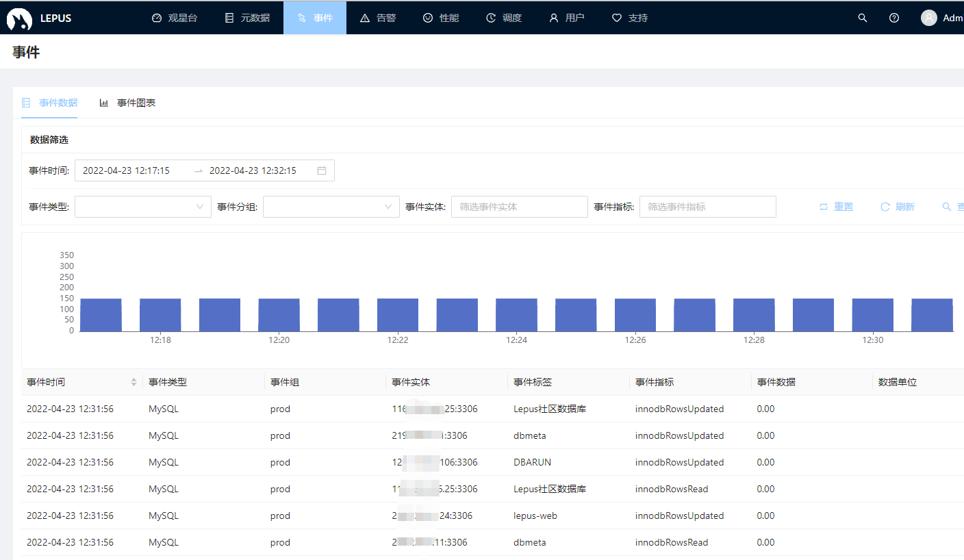This screenshot has width=964, height=560.
Task: Click the 数据单位 column header
Action: click(898, 382)
